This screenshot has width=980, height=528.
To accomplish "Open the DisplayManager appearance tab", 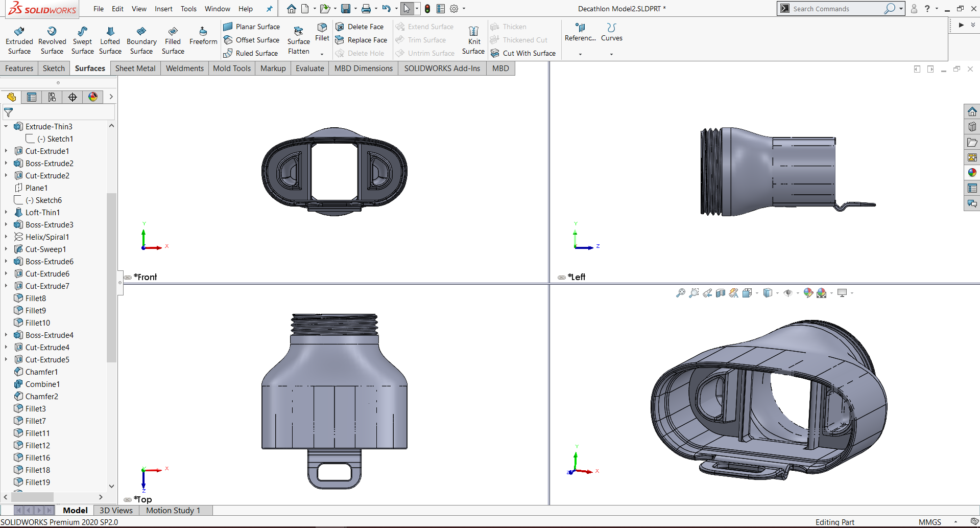I will (x=93, y=97).
